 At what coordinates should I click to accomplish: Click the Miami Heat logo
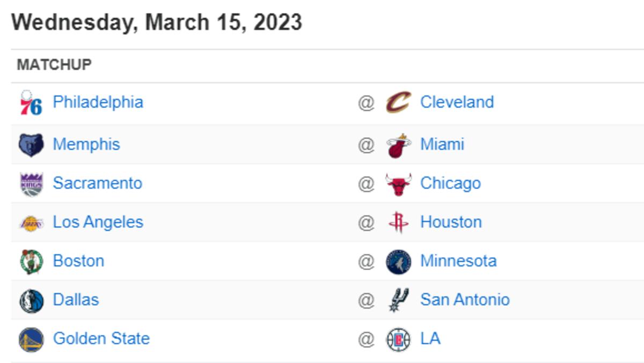pos(398,145)
